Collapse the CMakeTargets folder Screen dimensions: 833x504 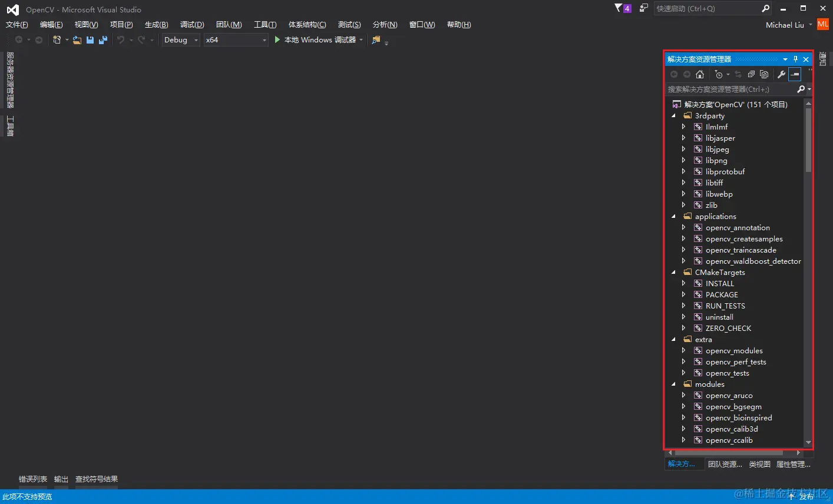coord(674,273)
